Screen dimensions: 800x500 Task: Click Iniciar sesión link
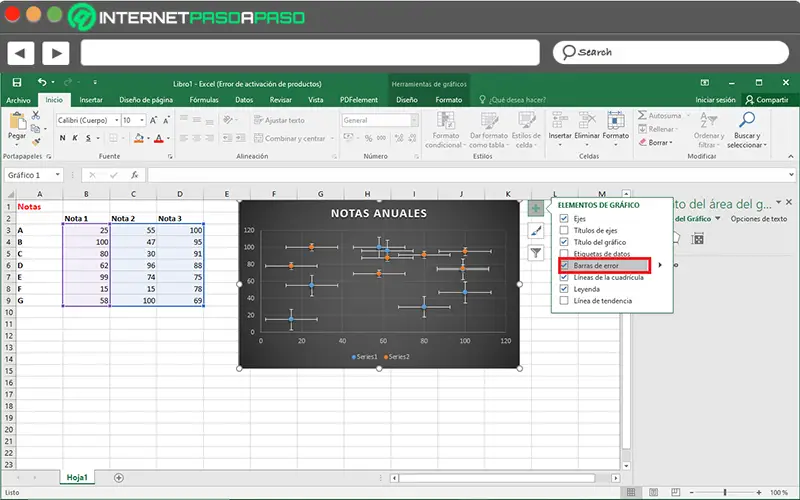tap(715, 100)
